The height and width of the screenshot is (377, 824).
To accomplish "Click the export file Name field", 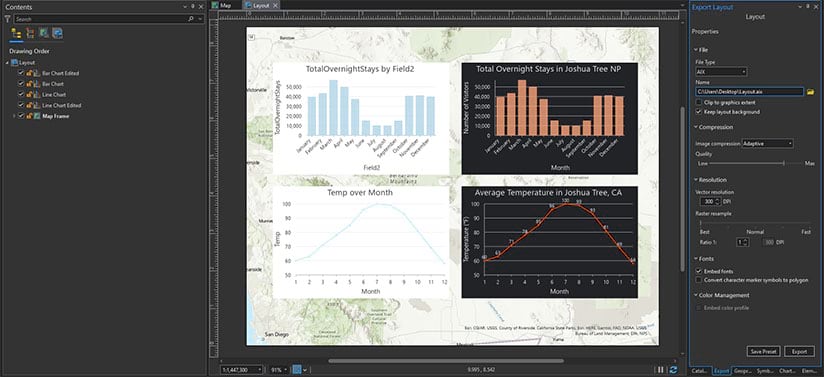I will coord(749,91).
